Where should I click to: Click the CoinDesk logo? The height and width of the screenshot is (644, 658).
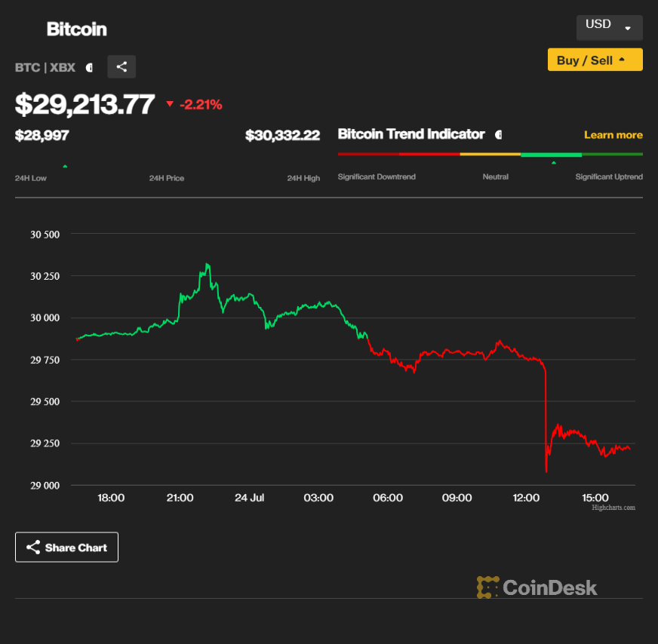[x=537, y=587]
